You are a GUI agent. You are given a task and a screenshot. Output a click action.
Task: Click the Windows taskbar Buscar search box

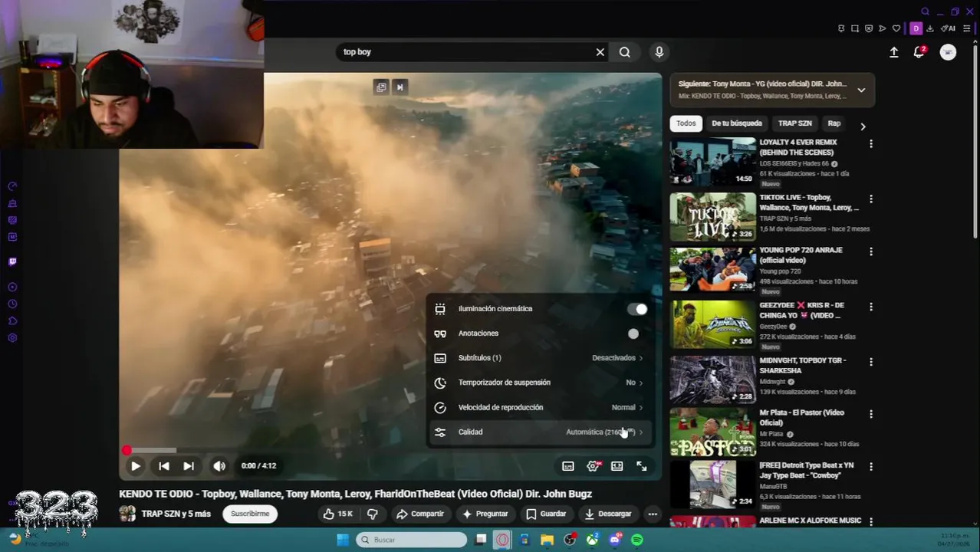[x=412, y=540]
